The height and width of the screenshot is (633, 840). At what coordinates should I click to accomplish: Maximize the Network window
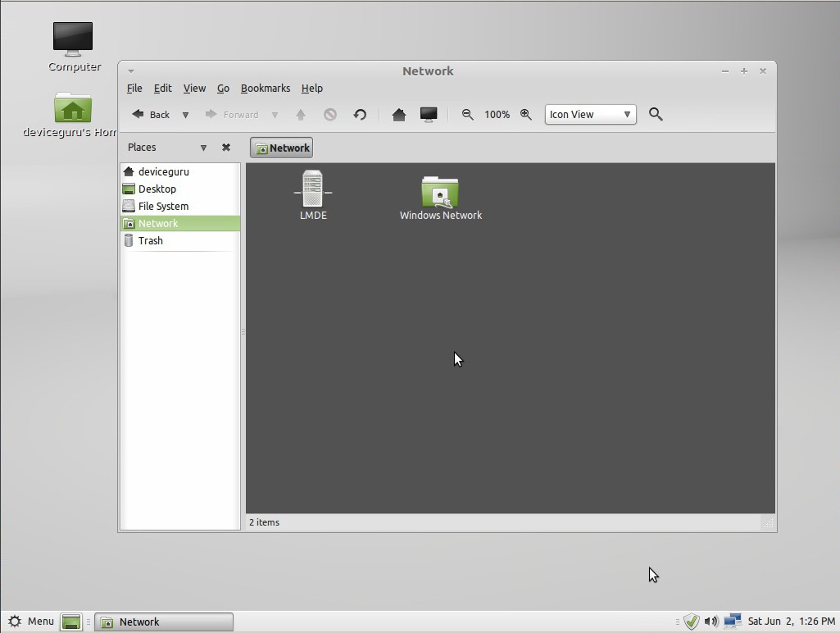743,71
